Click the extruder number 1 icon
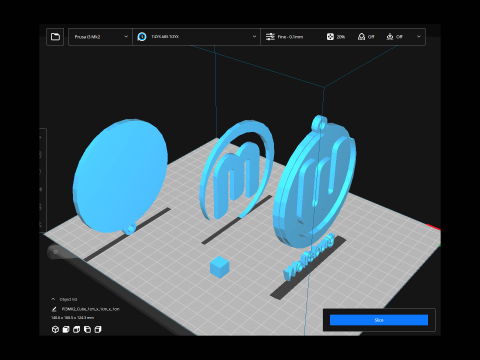 pos(142,37)
